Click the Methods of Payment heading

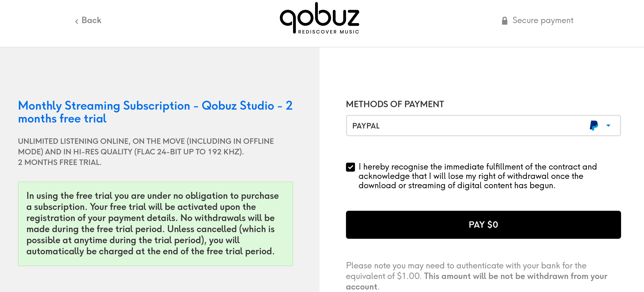click(x=395, y=104)
